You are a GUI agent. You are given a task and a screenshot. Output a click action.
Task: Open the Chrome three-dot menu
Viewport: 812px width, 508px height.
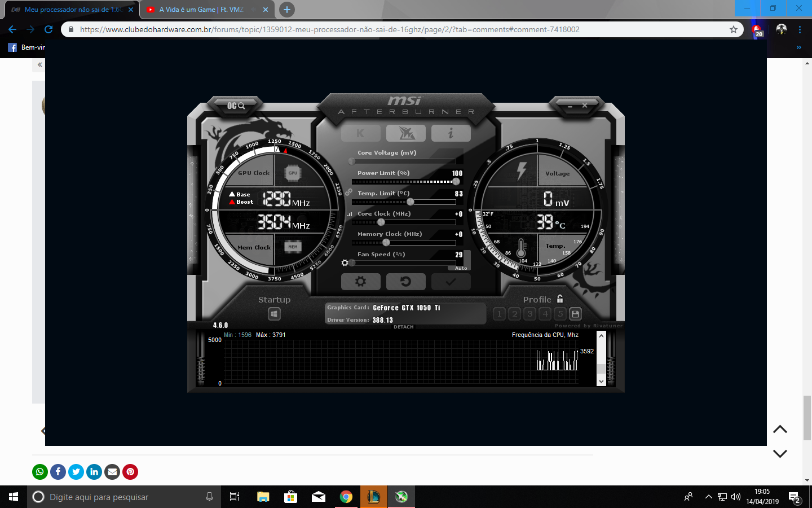point(800,29)
